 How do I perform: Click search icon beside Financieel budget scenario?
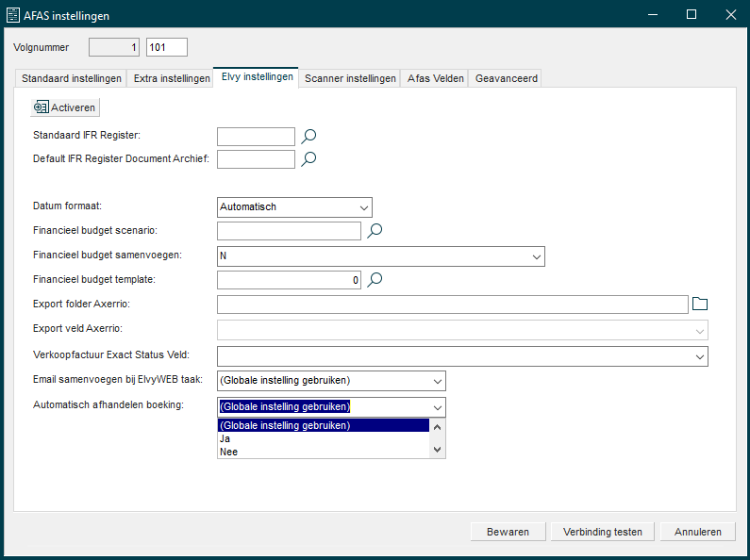click(375, 231)
